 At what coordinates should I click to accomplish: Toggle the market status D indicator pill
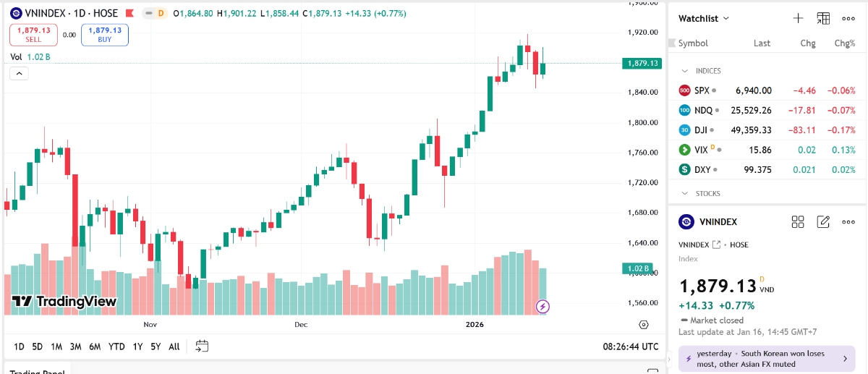click(x=154, y=14)
